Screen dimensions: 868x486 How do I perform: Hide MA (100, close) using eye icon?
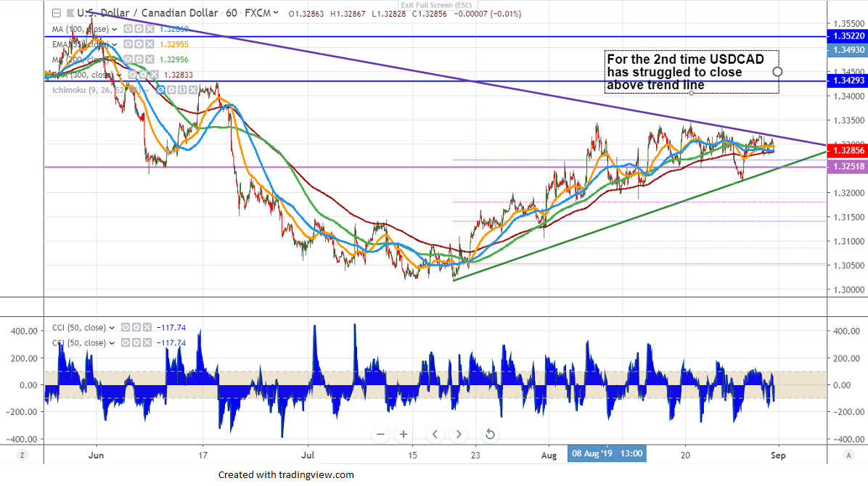tap(127, 29)
